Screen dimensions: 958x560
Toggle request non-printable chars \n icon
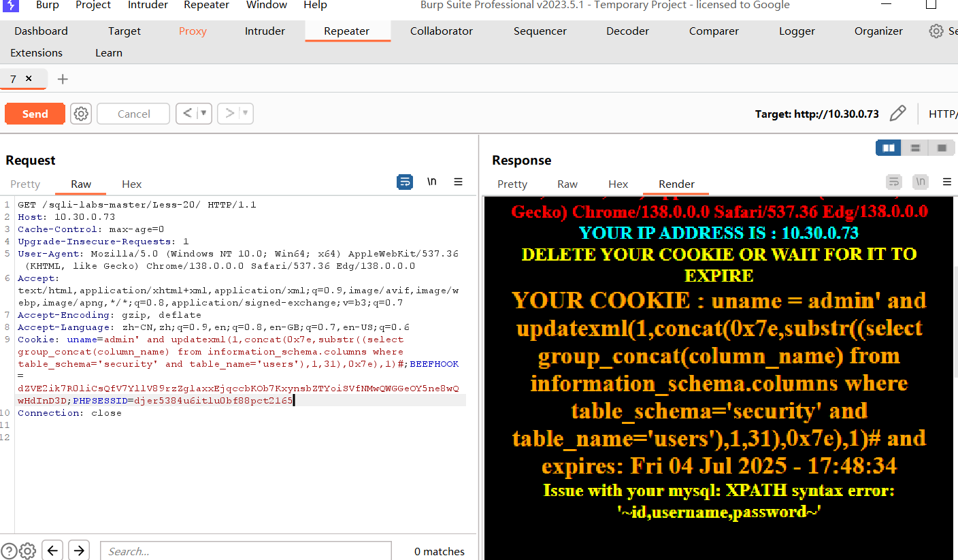tap(431, 182)
